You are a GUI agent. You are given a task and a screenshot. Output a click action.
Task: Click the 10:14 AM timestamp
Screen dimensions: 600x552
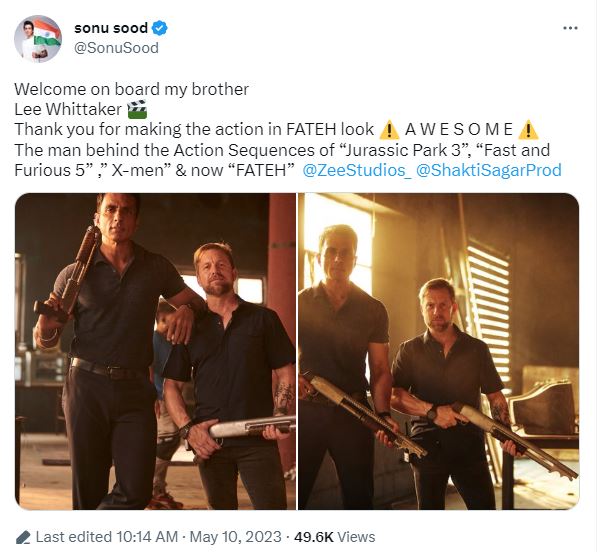[149, 537]
